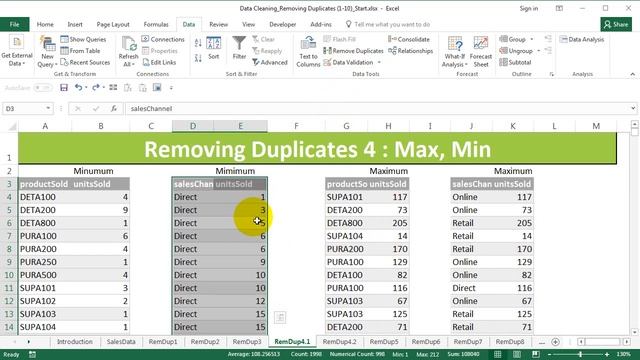Open the File tab
This screenshot has height=360, width=640.
[14, 24]
